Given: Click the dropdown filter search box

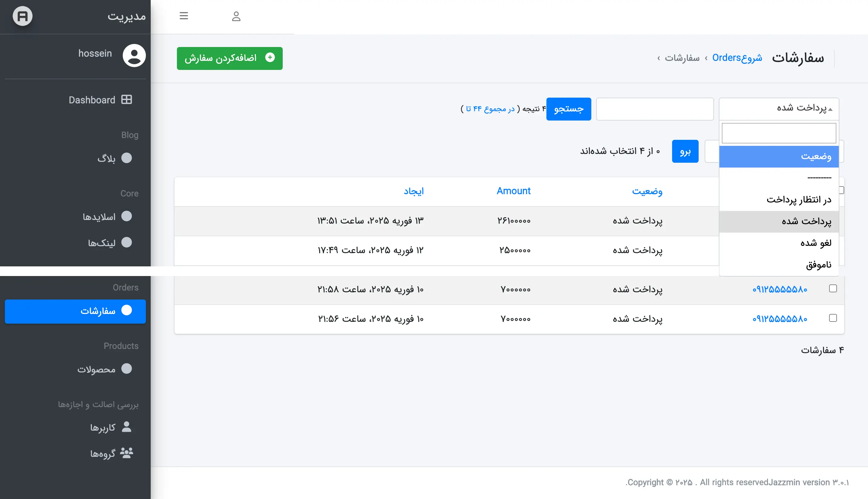Looking at the screenshot, I should pyautogui.click(x=778, y=133).
